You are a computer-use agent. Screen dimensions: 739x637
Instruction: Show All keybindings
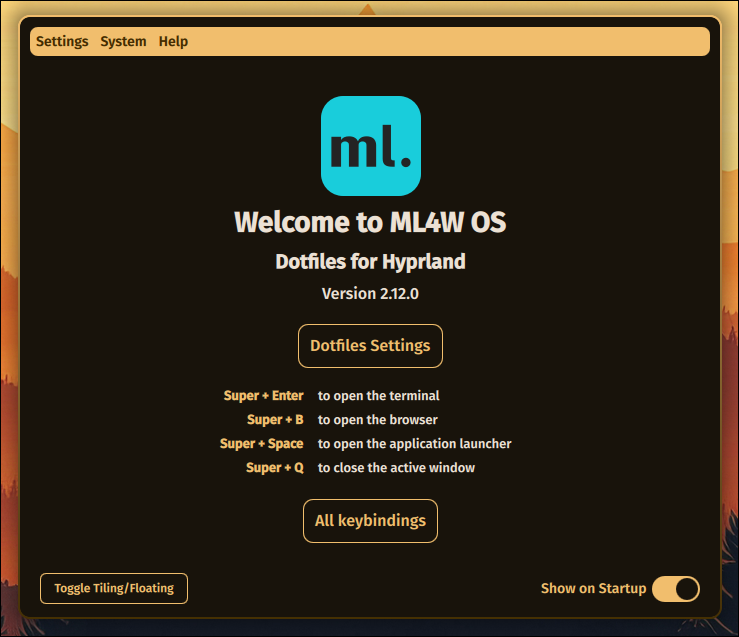point(370,521)
